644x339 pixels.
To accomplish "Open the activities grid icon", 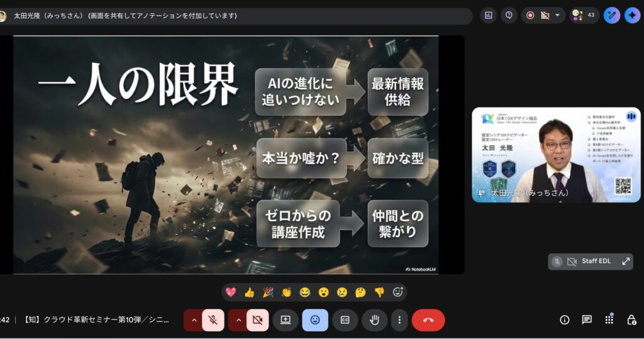I will [x=609, y=320].
